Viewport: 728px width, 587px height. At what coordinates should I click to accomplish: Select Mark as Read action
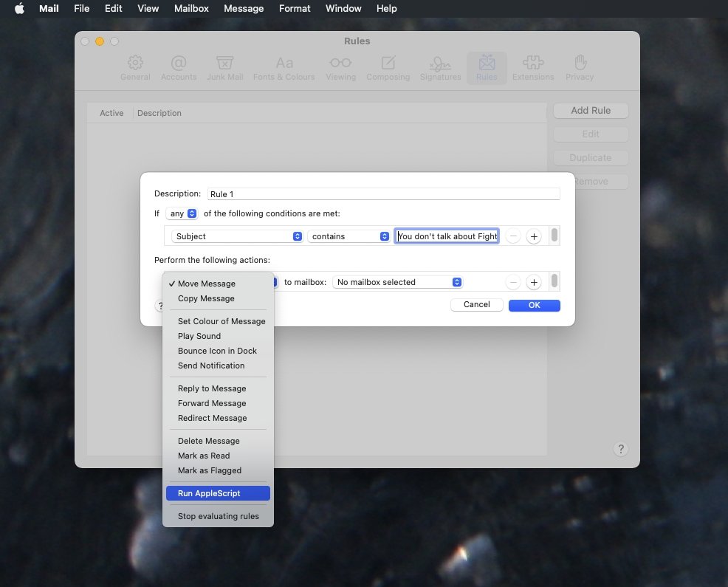point(219,456)
